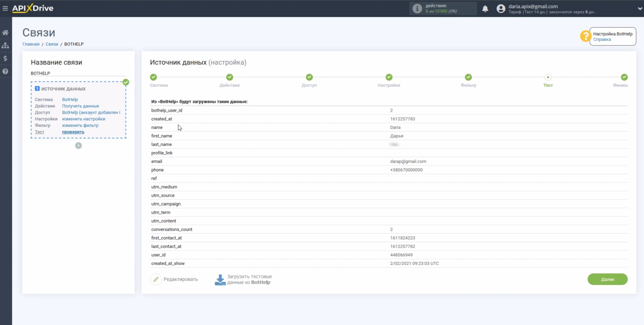This screenshot has height=325, width=644.
Task: Click the BOTHELP connection name field
Action: 78,73
